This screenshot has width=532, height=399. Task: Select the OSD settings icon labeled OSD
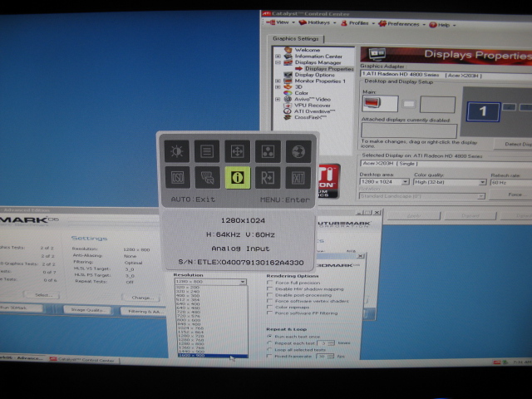click(177, 177)
